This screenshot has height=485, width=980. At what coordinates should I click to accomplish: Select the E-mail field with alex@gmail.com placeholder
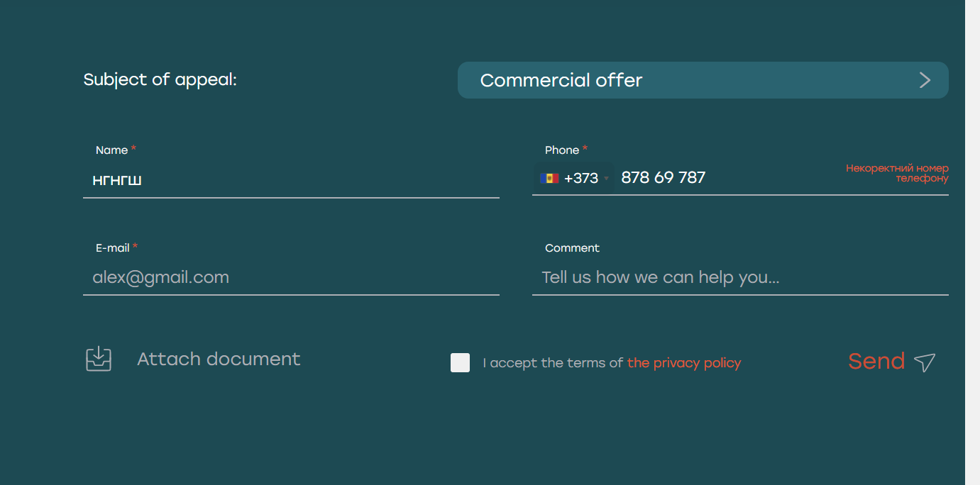[291, 277]
